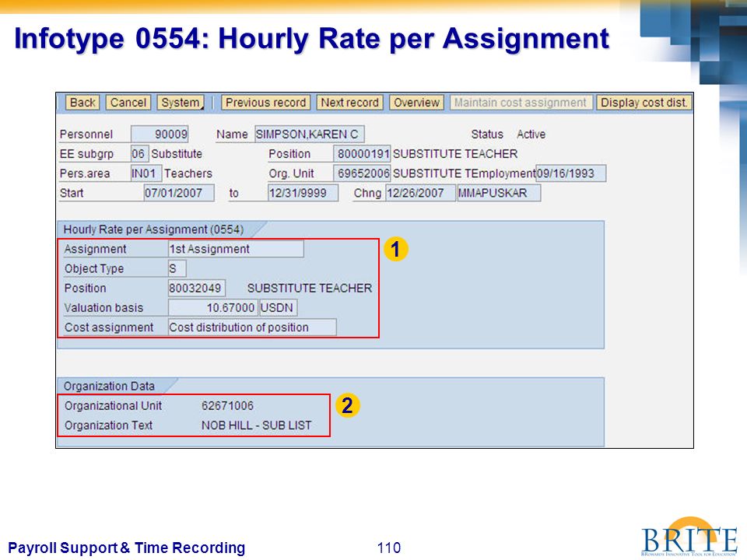Screen dimensions: 747x560
Task: Click Assignment field 1st Assignment
Action: 236,249
